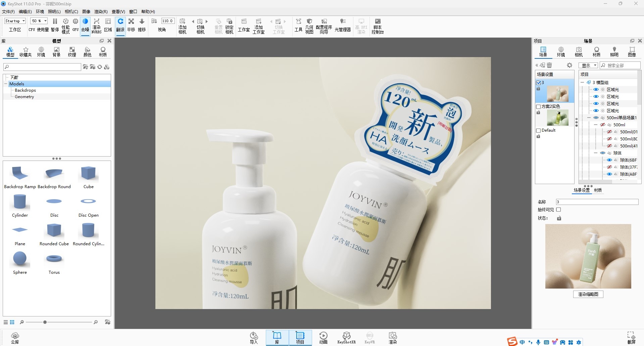Viewport: 644px width, 346px height.
Task: Click the 名称 name input field
Action: 597,202
